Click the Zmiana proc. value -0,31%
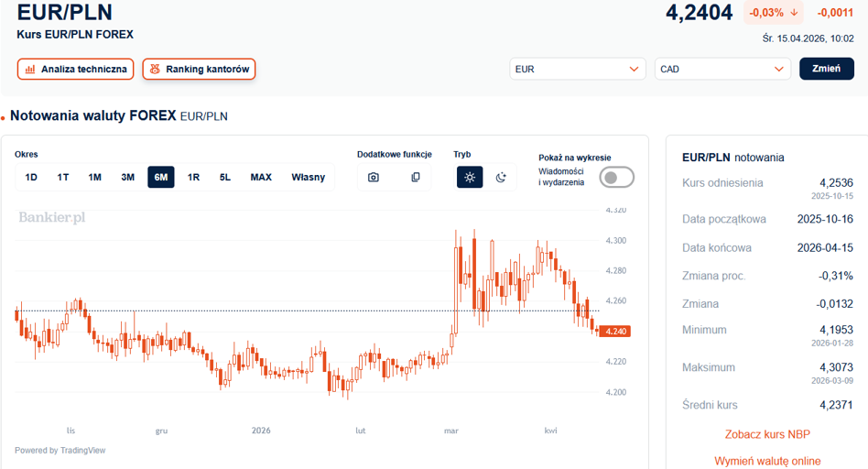The width and height of the screenshot is (868, 469). (x=836, y=276)
